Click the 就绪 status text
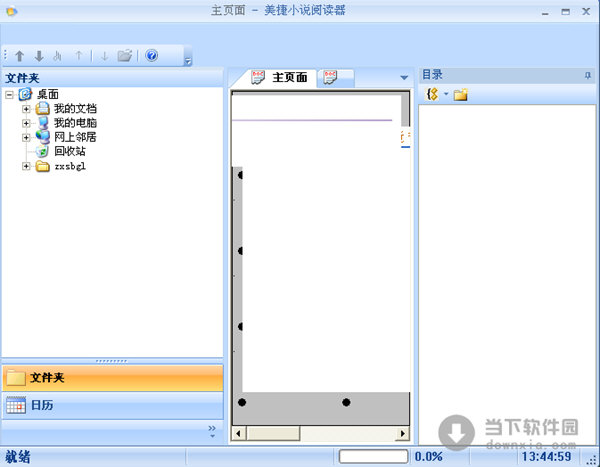Screen dimensions: 600x467 (18, 457)
